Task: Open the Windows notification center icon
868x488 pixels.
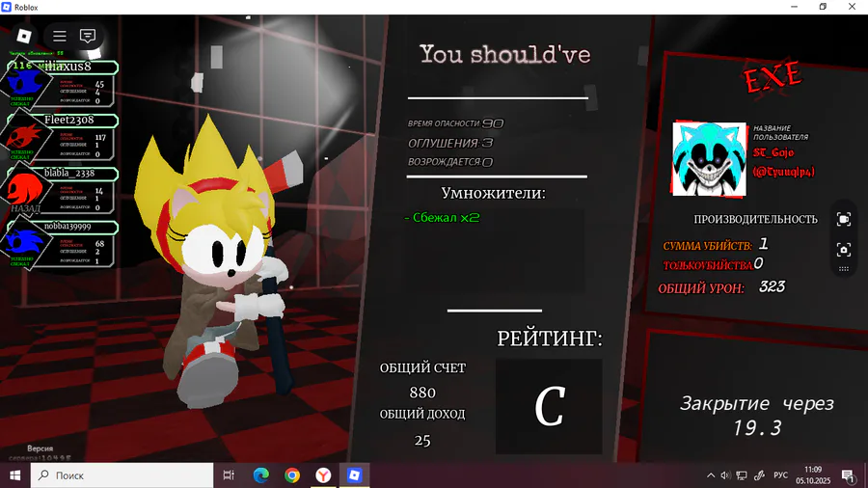Action: pos(848,475)
